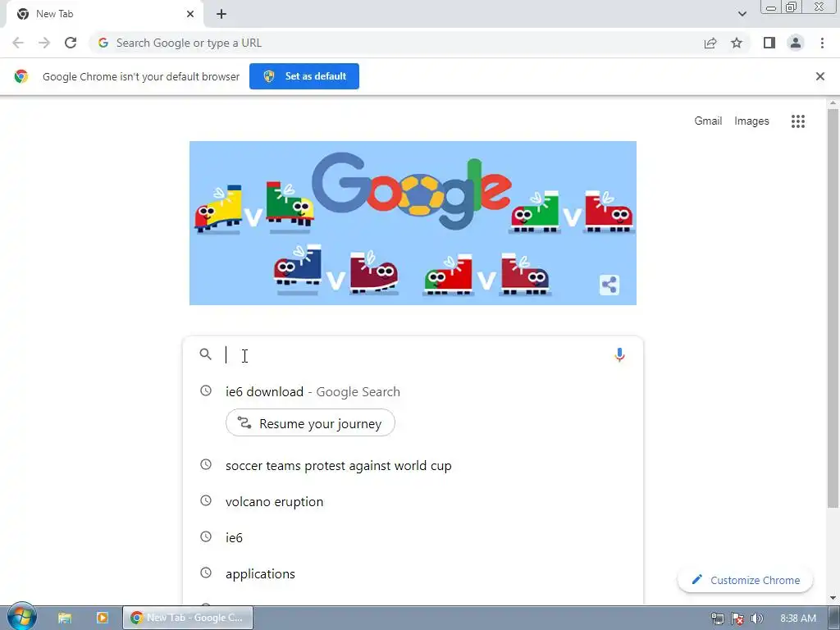
Task: Click the network tray icon
Action: click(718, 619)
